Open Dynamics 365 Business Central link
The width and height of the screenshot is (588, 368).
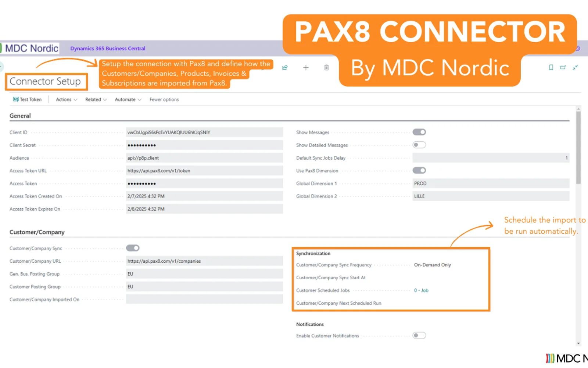click(x=108, y=48)
